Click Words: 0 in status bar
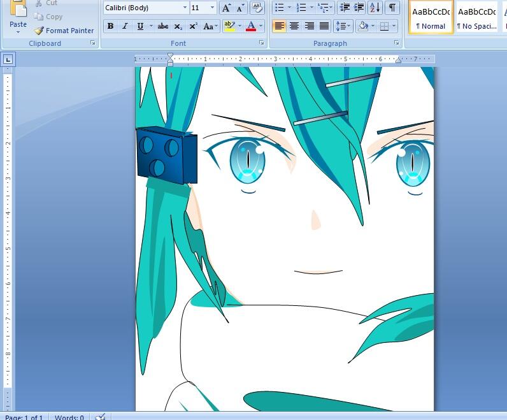The image size is (507, 420). [69, 417]
